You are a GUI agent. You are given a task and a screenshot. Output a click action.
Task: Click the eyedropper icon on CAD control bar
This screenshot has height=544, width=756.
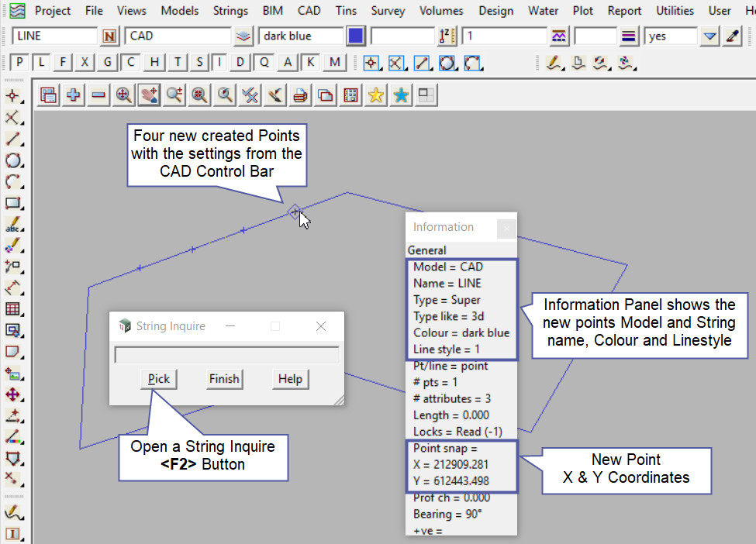(x=731, y=36)
